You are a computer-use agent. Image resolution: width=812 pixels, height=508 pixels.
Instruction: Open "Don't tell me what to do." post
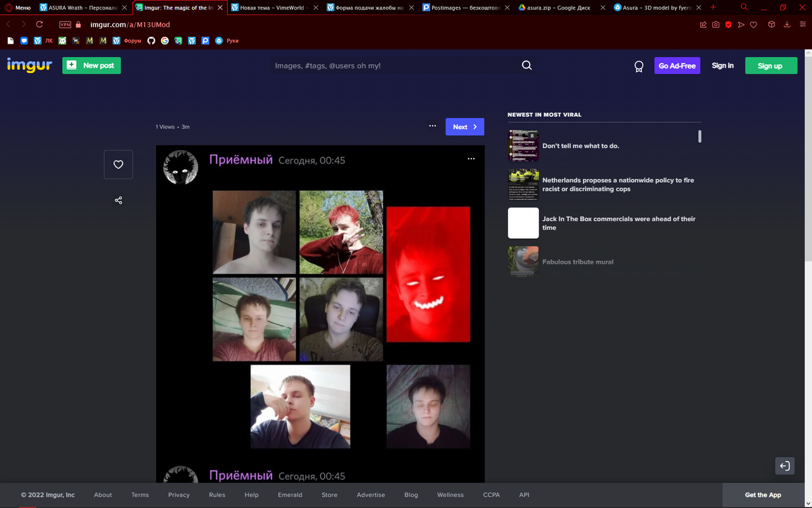click(580, 146)
